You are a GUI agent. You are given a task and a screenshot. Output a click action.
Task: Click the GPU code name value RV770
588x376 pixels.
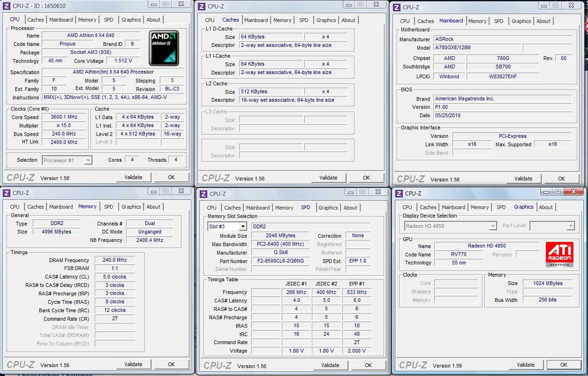coord(458,255)
